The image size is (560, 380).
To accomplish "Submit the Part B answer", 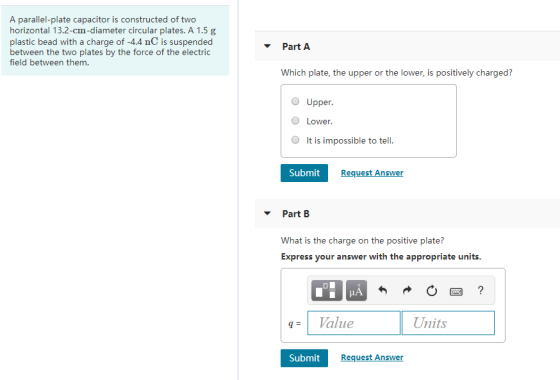I will tap(304, 358).
